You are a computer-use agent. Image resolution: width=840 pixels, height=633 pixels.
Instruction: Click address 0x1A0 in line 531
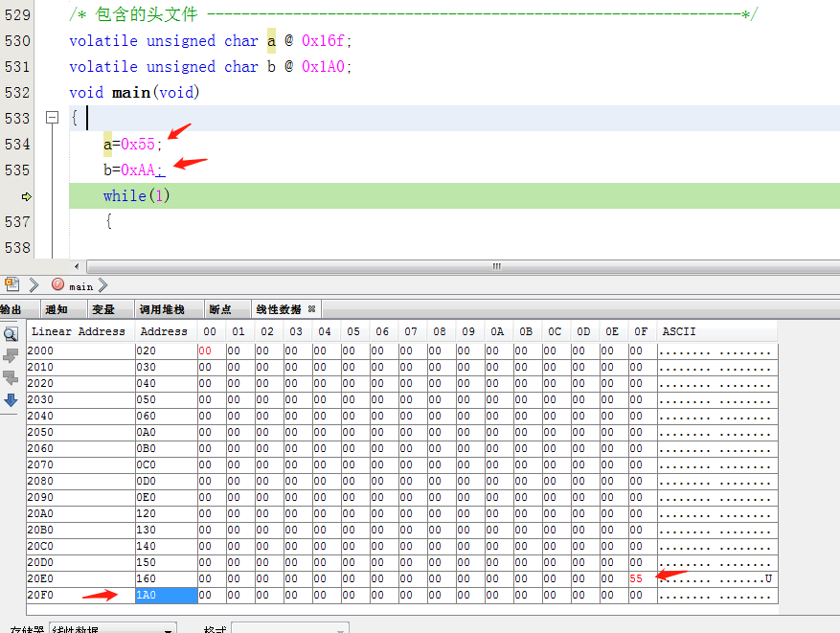(x=323, y=66)
